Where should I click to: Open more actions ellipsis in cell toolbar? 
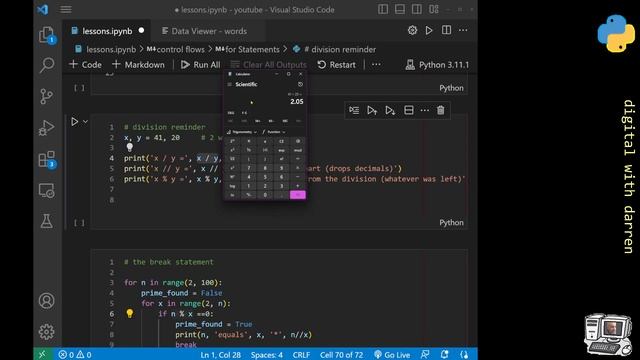pos(424,110)
